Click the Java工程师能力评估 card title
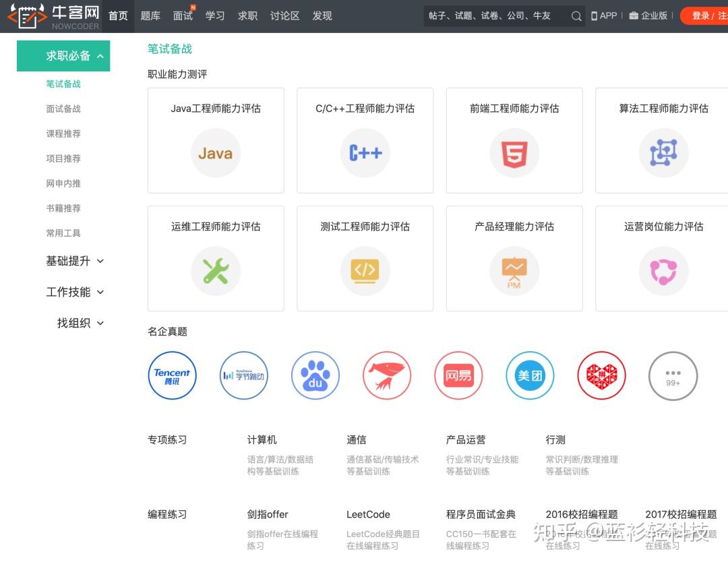This screenshot has width=728, height=562. click(216, 108)
